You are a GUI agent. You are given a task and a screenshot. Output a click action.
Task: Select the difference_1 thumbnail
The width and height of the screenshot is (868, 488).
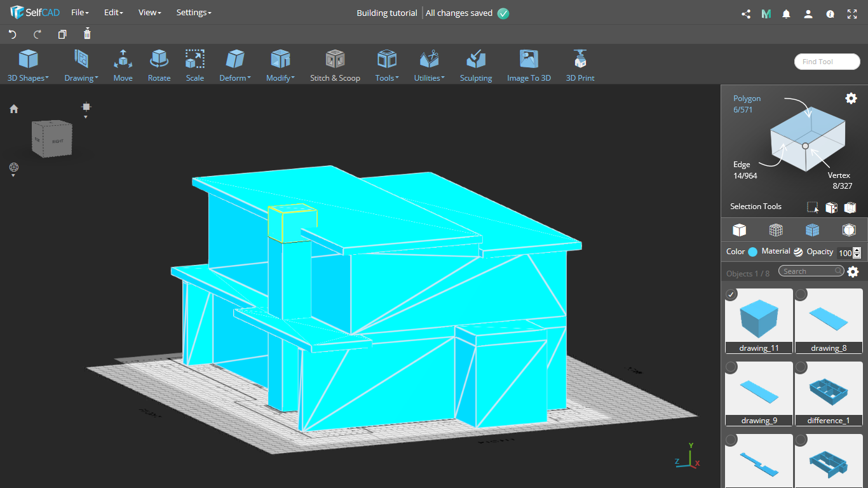(x=829, y=393)
